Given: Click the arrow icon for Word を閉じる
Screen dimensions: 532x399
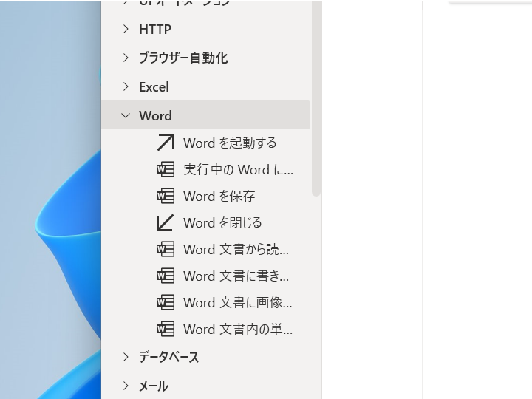Looking at the screenshot, I should click(x=166, y=222).
